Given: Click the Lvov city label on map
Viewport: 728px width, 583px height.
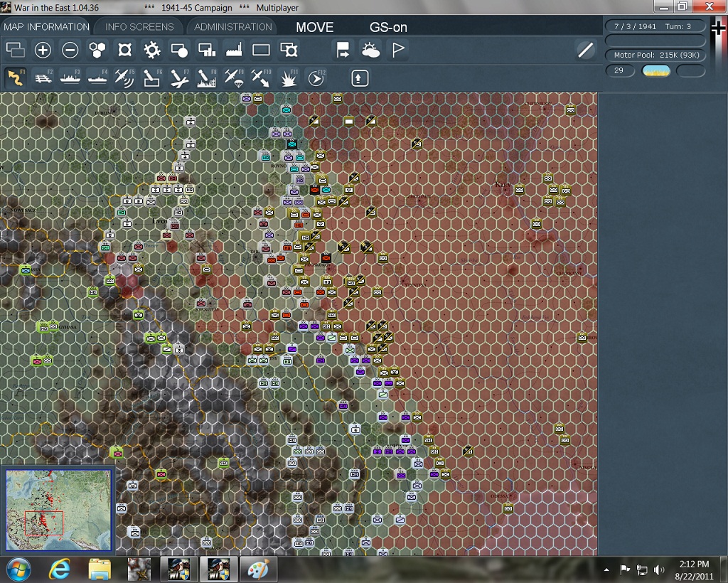Looking at the screenshot, I should [159, 221].
